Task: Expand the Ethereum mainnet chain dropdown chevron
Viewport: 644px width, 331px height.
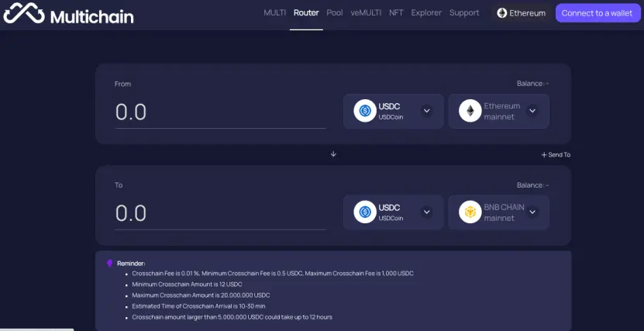Action: [x=532, y=111]
